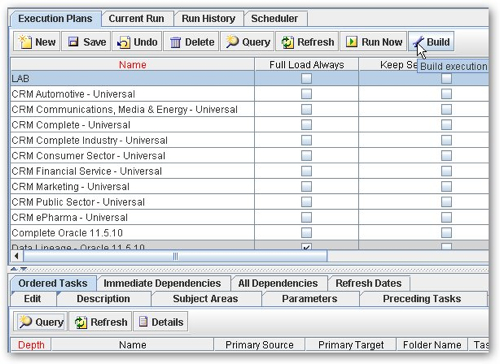Toggle Full Load Always for LAB
The height and width of the screenshot is (364, 500).
tap(306, 78)
